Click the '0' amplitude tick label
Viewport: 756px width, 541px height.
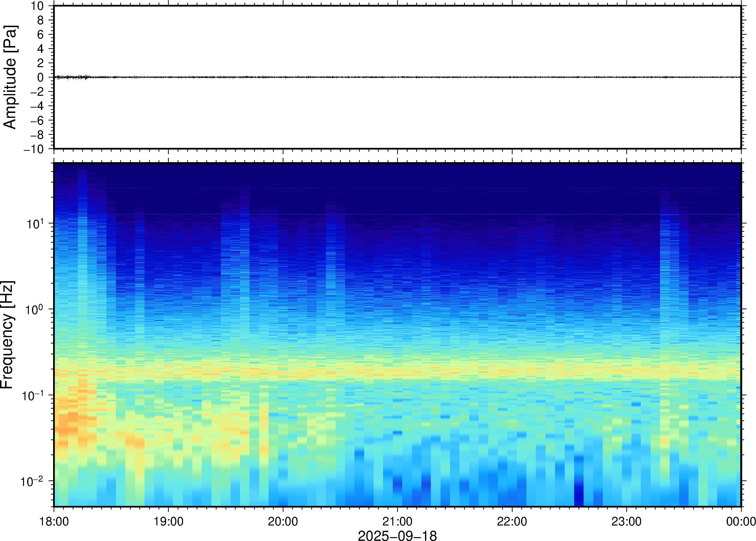pos(41,77)
